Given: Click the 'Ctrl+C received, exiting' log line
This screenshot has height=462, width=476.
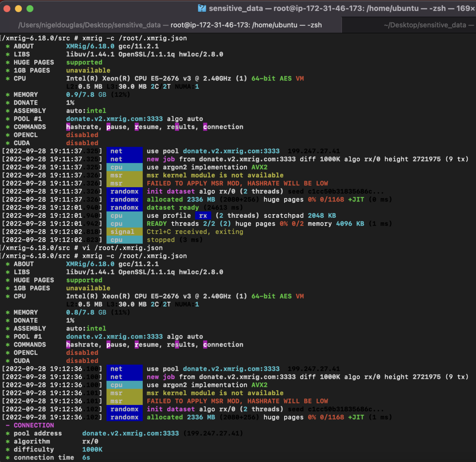Looking at the screenshot, I should (x=195, y=232).
